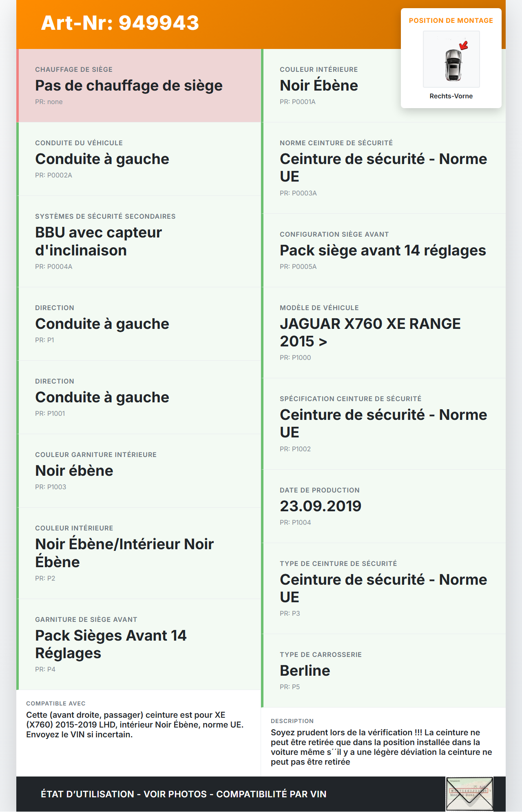
Task: Click the car mounting position image
Action: [x=451, y=60]
